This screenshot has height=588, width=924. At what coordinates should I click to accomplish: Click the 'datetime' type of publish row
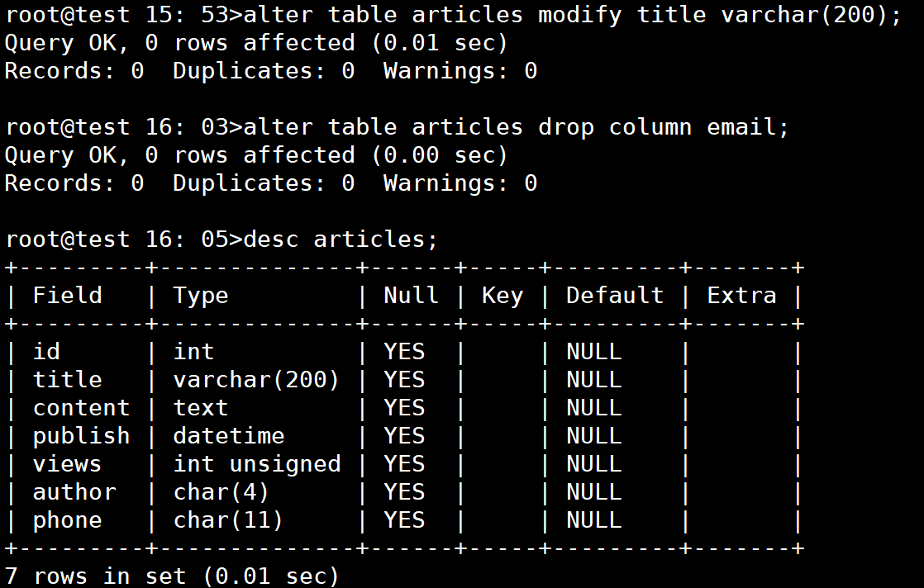[229, 435]
